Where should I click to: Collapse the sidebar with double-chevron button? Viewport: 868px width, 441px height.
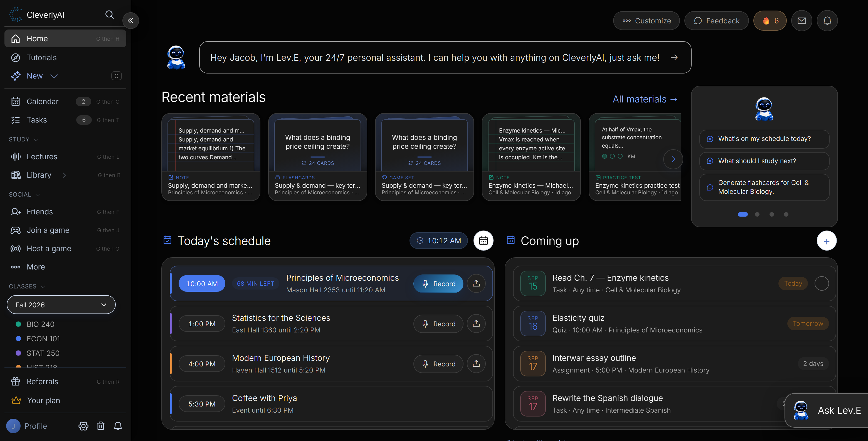(x=131, y=21)
